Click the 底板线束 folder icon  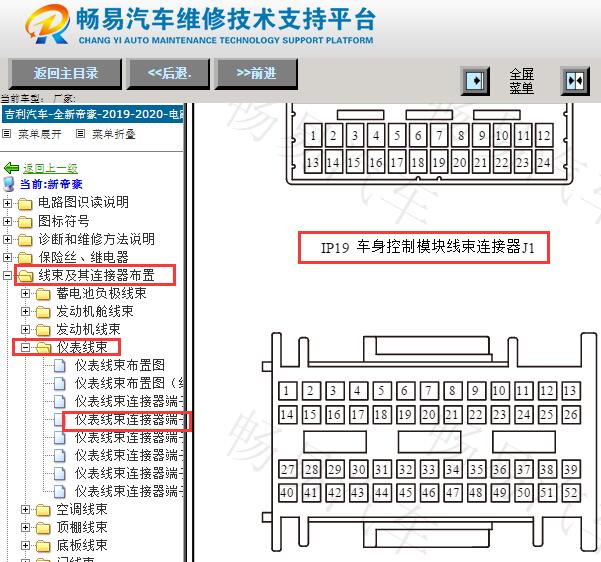click(43, 546)
